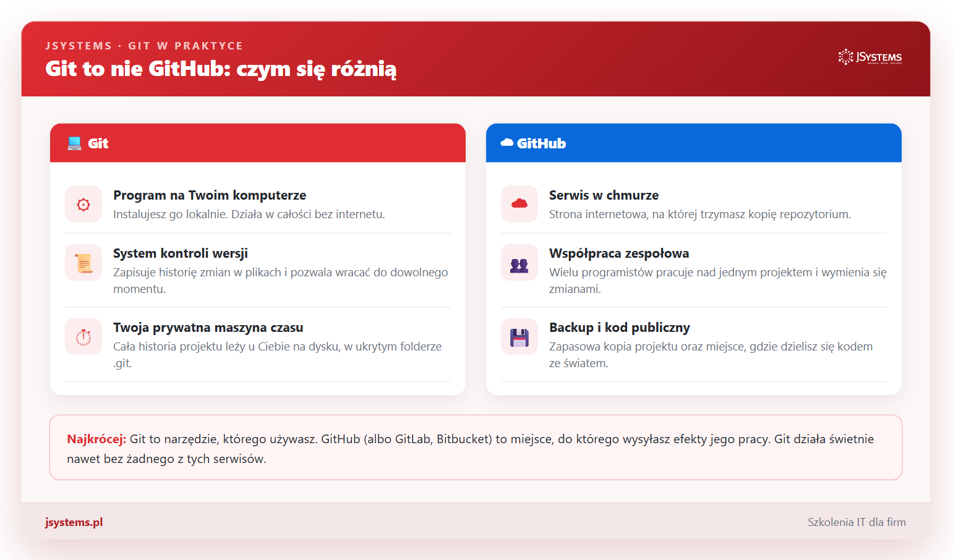This screenshot has width=953, height=560.
Task: Click heading 'Współpraca zespołowa'
Action: (619, 253)
